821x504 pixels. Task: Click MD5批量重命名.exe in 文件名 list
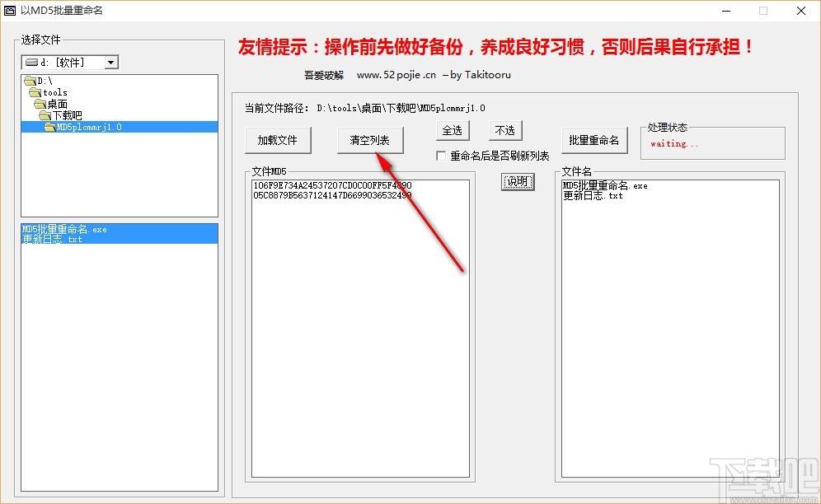pyautogui.click(x=605, y=185)
